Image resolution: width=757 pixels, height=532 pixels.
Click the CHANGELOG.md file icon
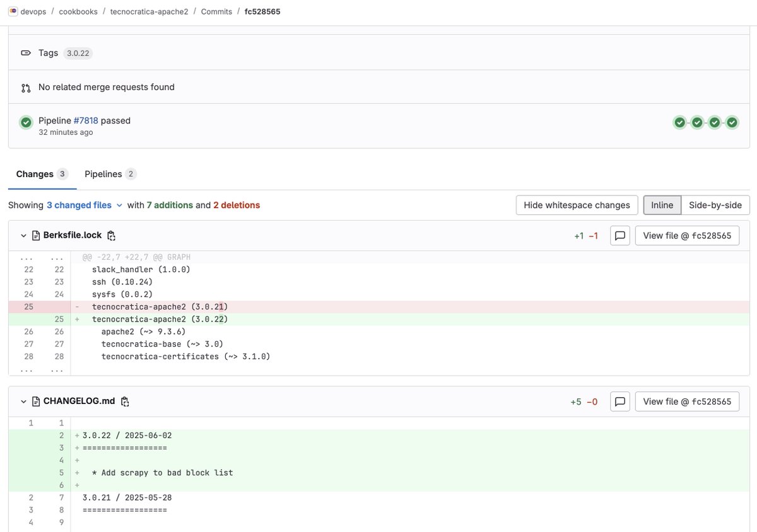point(36,402)
